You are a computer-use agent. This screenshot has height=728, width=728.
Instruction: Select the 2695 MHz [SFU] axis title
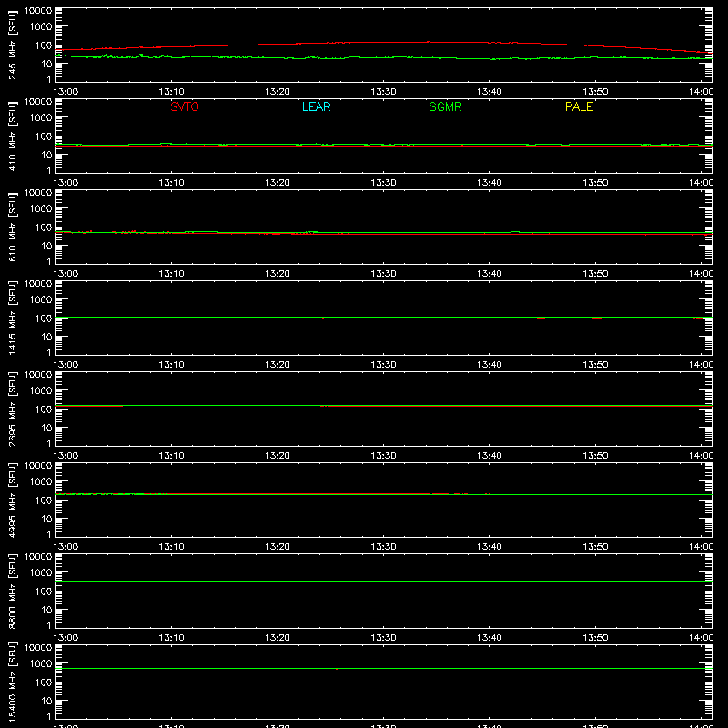12,409
